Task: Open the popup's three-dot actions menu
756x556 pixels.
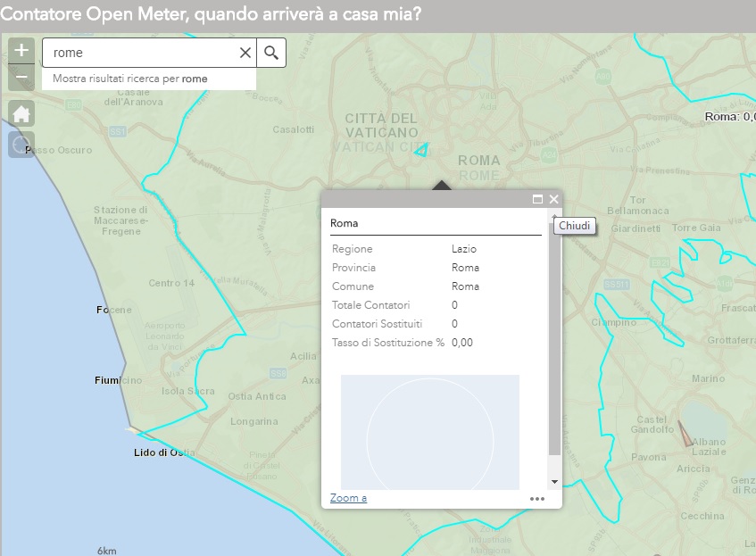Action: pos(536,499)
